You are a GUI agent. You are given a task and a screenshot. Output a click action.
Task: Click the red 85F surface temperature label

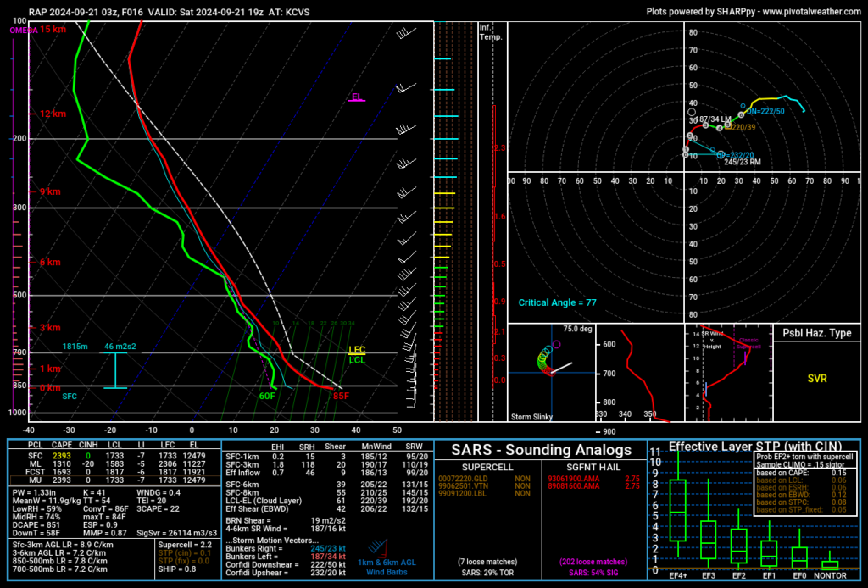tap(341, 396)
